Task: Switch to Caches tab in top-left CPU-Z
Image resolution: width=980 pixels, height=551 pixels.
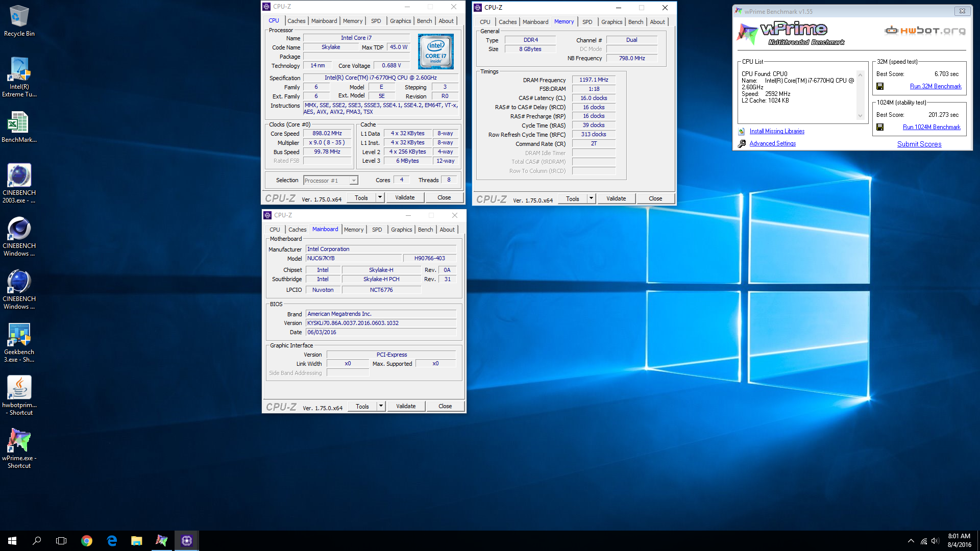Action: 296,21
